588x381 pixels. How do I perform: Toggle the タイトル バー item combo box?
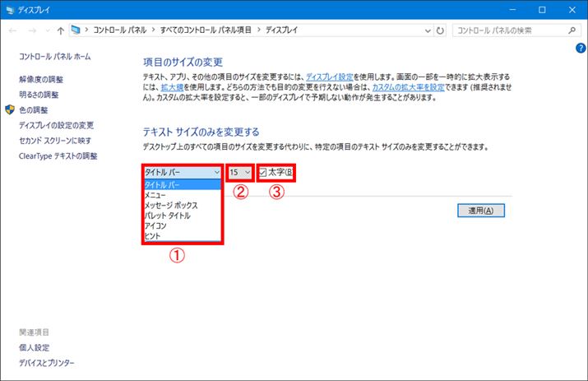click(x=183, y=172)
